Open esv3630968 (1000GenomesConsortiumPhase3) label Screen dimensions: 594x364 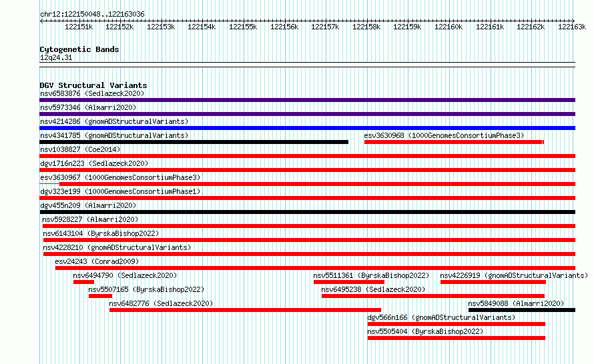(x=444, y=135)
